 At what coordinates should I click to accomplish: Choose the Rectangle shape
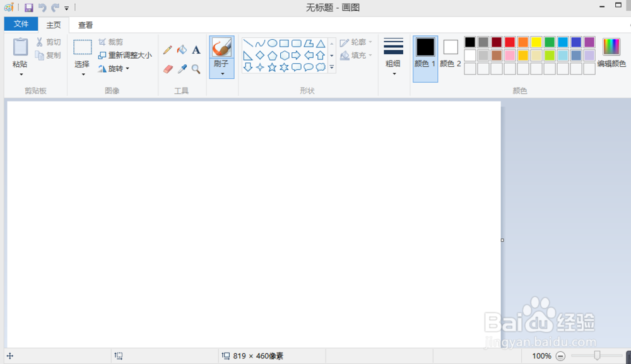click(285, 44)
